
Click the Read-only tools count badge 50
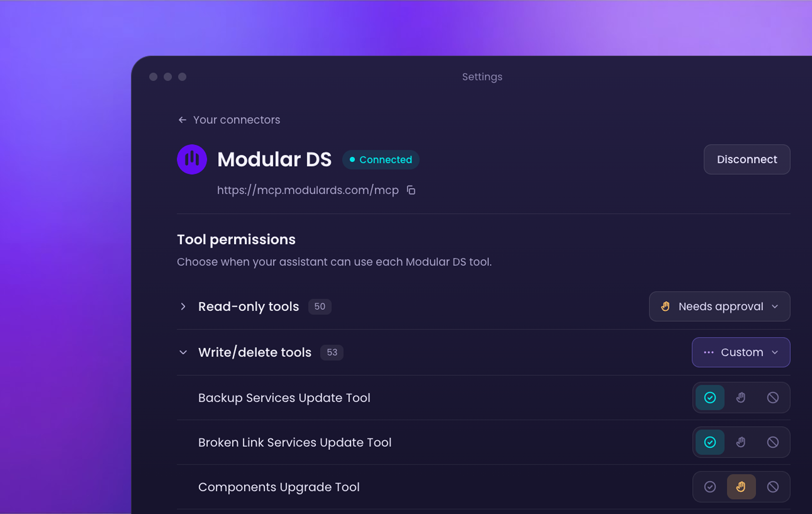coord(320,307)
